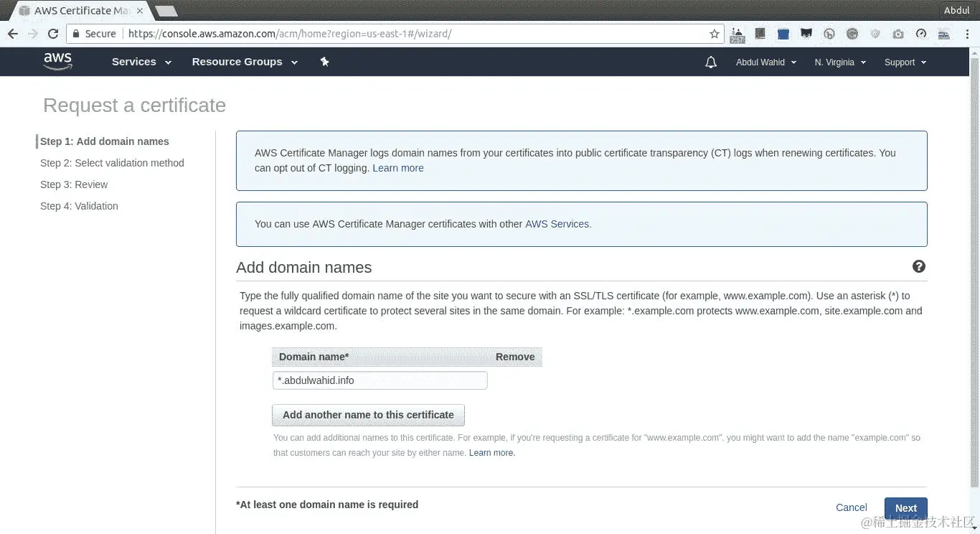Click '*At least one domain name is required' note
The image size is (980, 534).
pos(327,505)
